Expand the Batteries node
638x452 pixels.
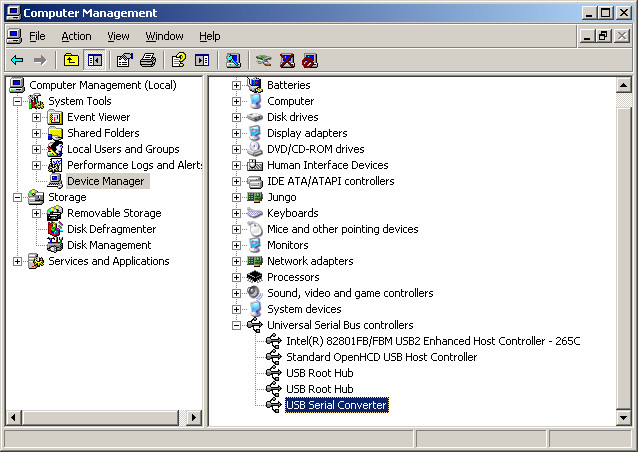(x=236, y=85)
